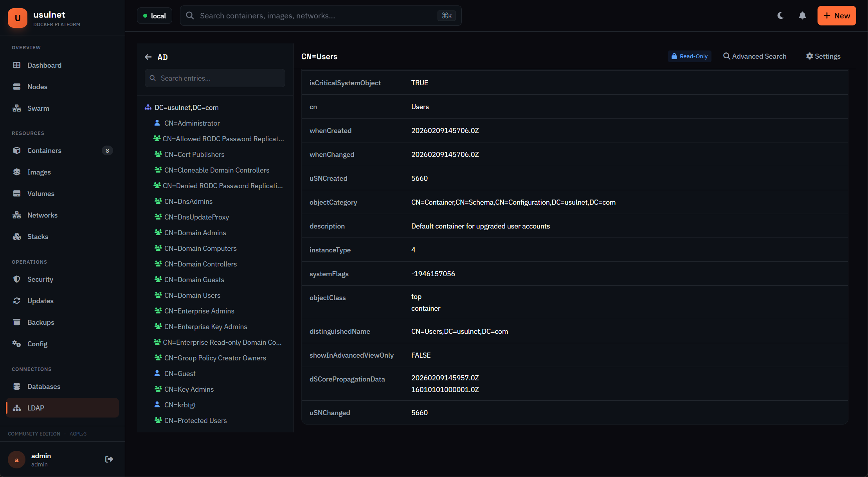Screen dimensions: 868x477
Task: Open the LDAP Settings panel
Action: 823,56
